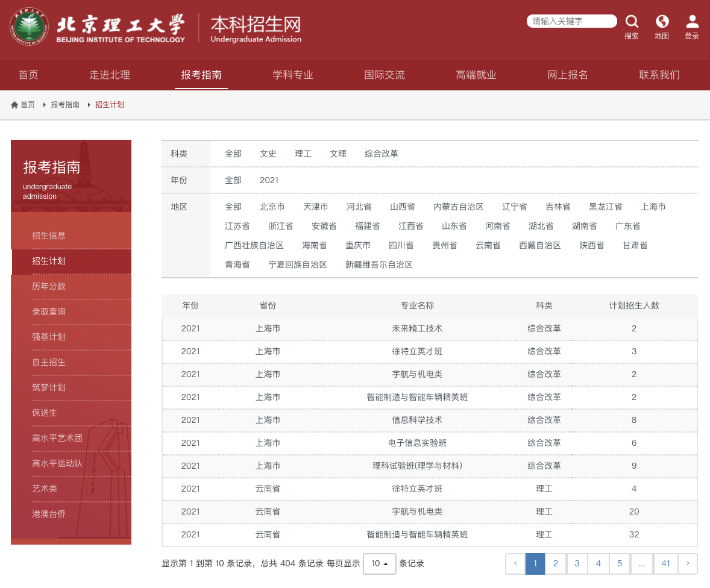Go to previous page arrow
Image resolution: width=710 pixels, height=588 pixels.
click(515, 564)
